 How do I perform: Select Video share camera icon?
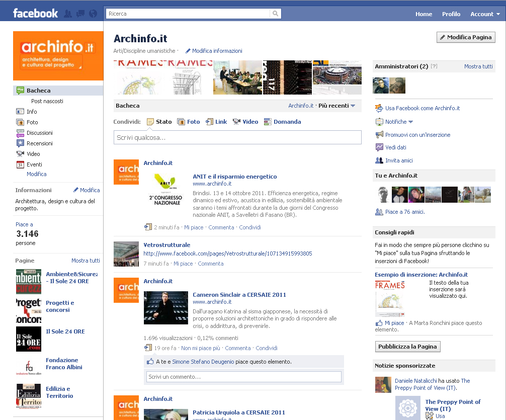tap(236, 122)
